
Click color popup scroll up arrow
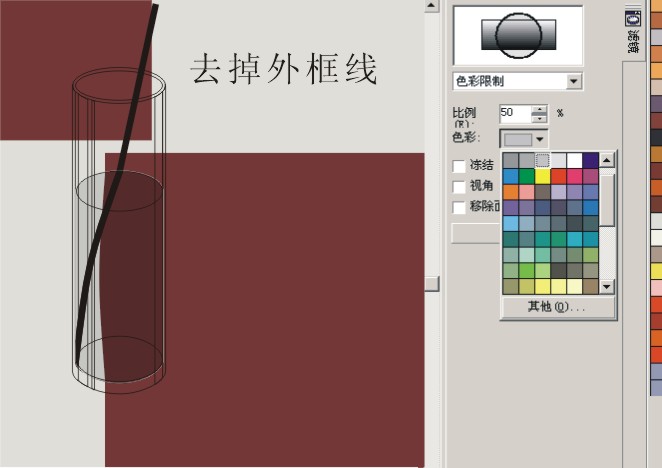click(x=607, y=160)
